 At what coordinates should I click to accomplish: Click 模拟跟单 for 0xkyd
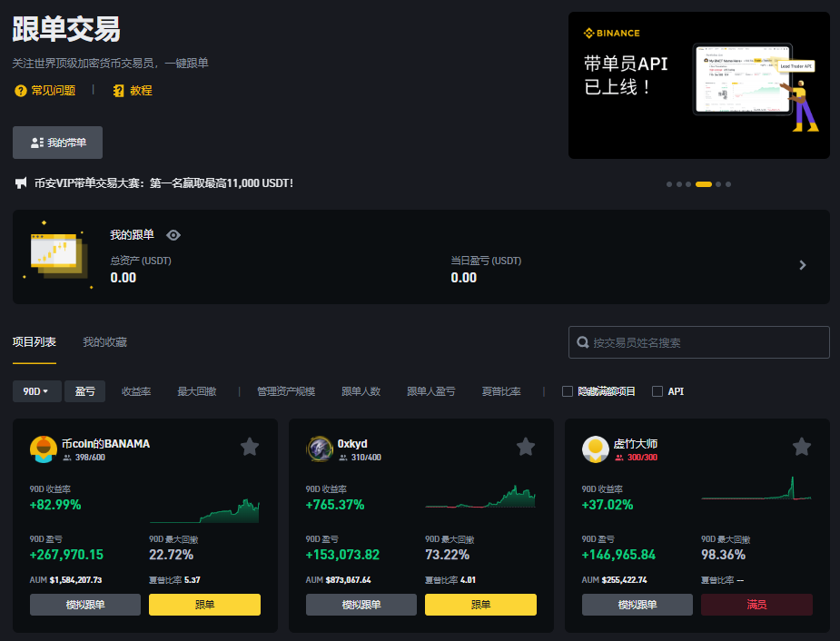(x=361, y=605)
